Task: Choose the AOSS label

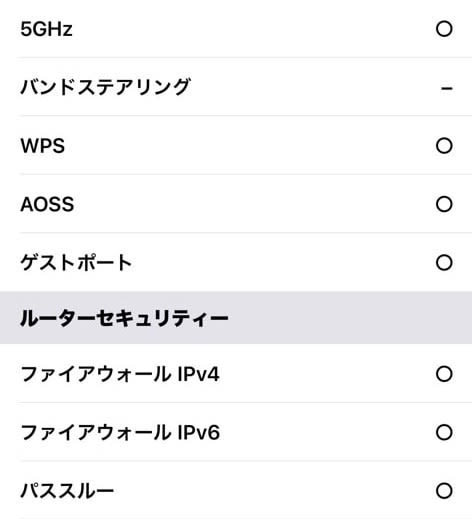Action: 47,204
